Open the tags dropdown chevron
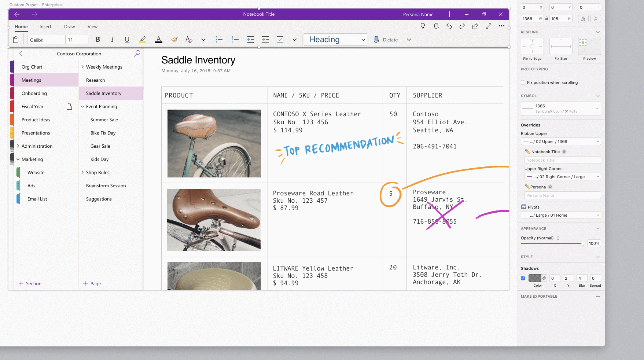 294,40
